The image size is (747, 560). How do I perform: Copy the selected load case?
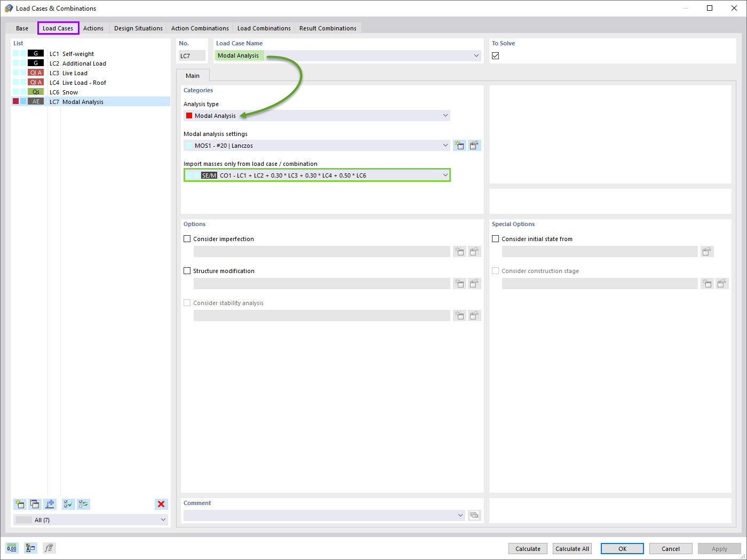point(35,504)
